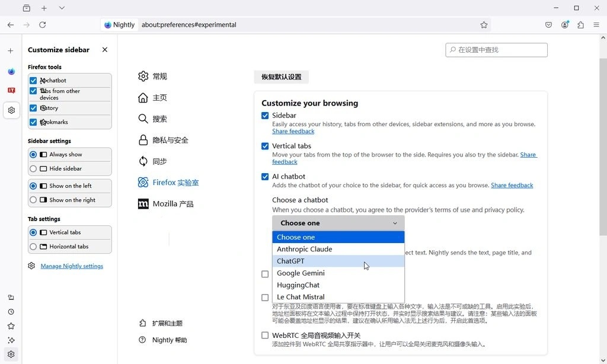
Task: Select Le Chat Mistral from list
Action: [338, 297]
